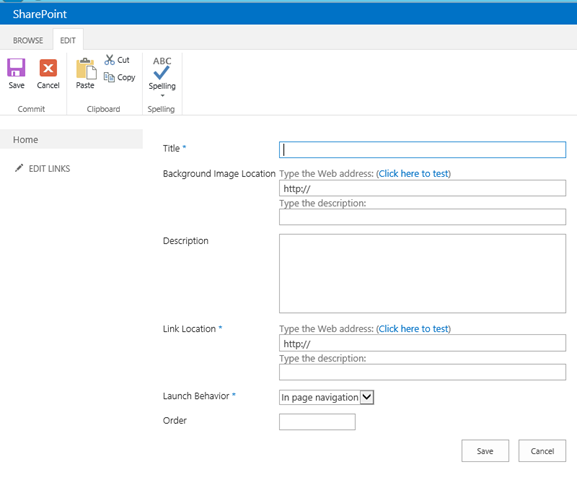
Task: Click the pencil icon beside EDIT LINKS
Action: [x=19, y=168]
